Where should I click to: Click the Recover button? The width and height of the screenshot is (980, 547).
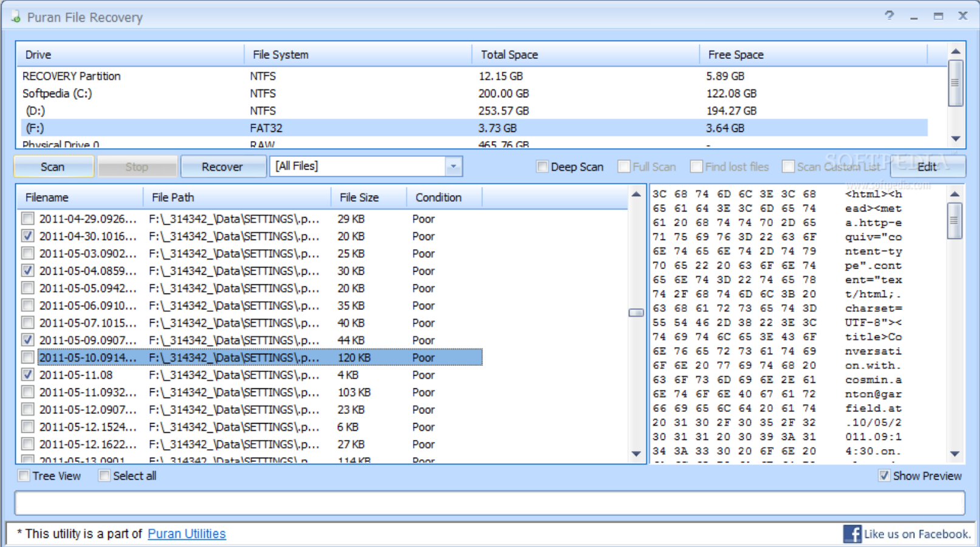point(222,166)
